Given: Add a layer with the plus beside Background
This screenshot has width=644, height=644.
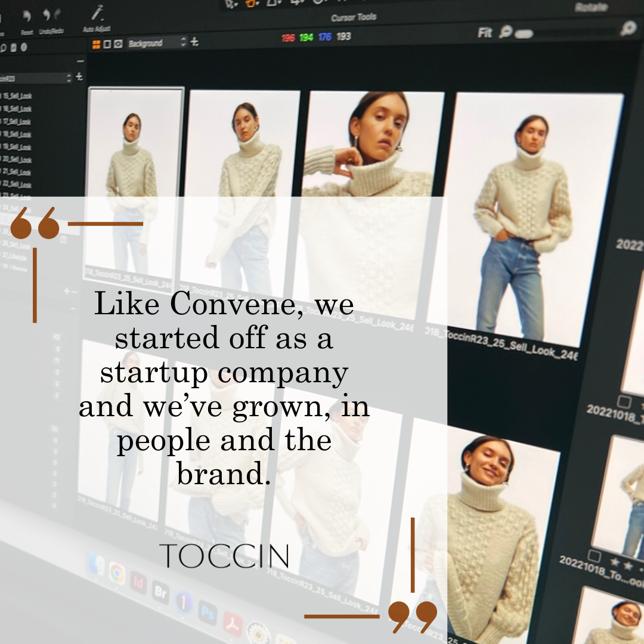Looking at the screenshot, I should [x=194, y=42].
